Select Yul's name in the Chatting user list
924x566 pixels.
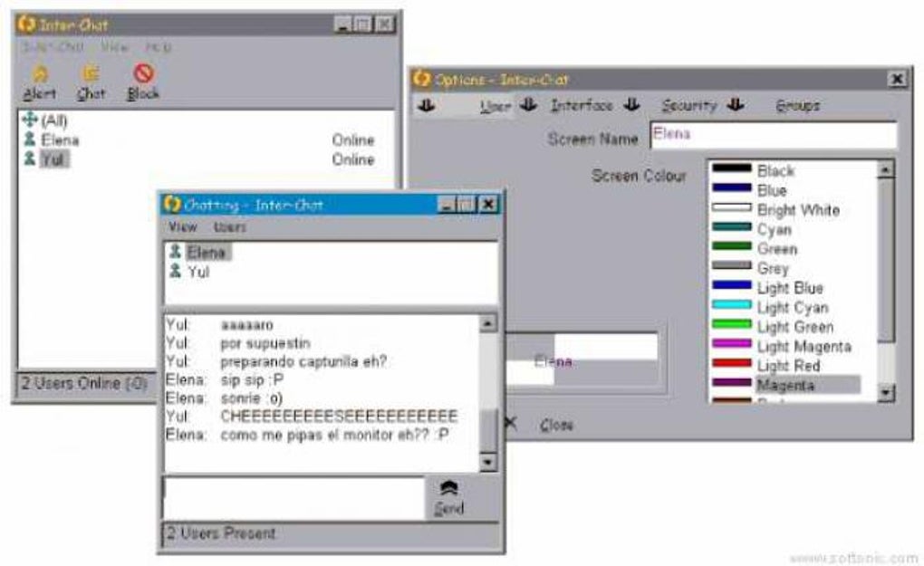point(198,272)
